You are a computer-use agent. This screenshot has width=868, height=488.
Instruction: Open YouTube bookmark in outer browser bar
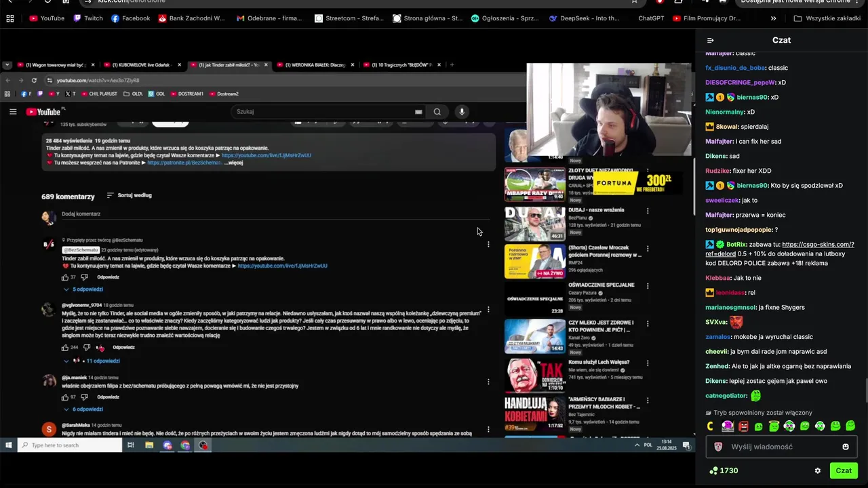coord(47,18)
